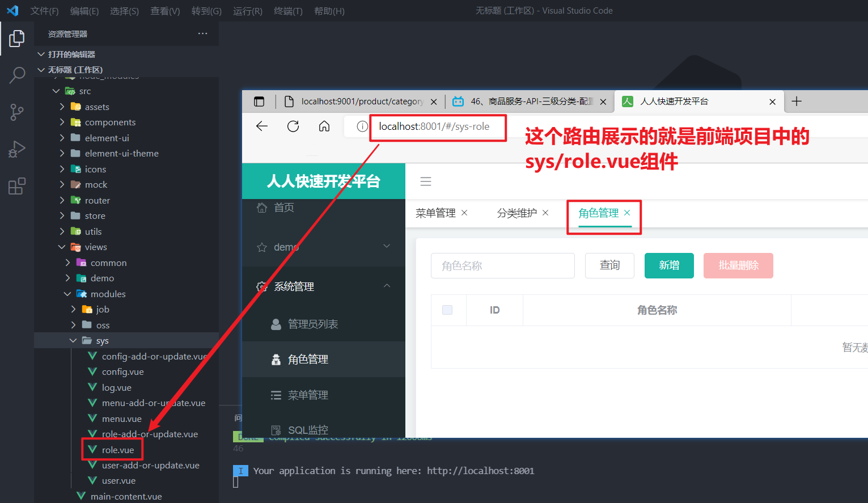Click the browser tab actions icon
The width and height of the screenshot is (868, 503).
(x=259, y=102)
